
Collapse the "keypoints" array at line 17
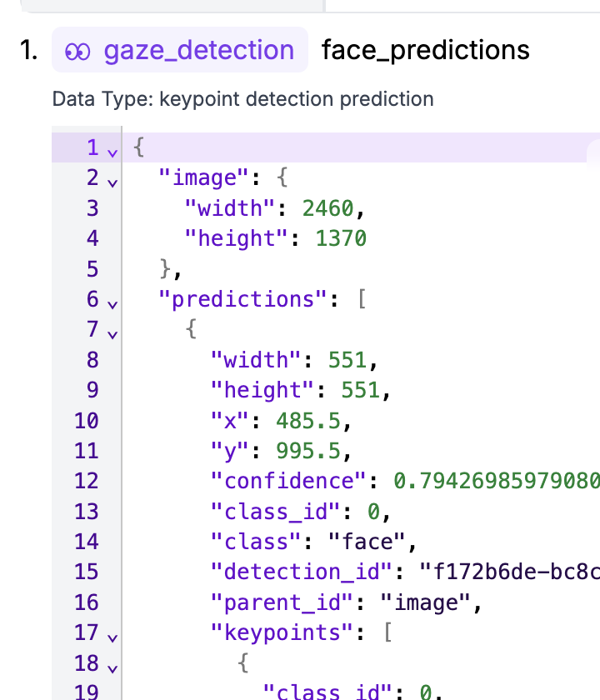[x=112, y=638]
